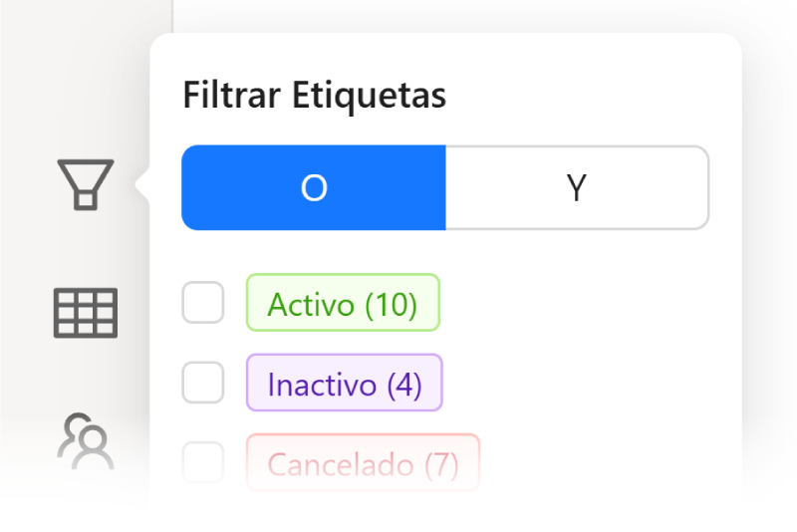Screen dimensions: 797x532
Task: Click the green Activo (10) tag
Action: [343, 302]
